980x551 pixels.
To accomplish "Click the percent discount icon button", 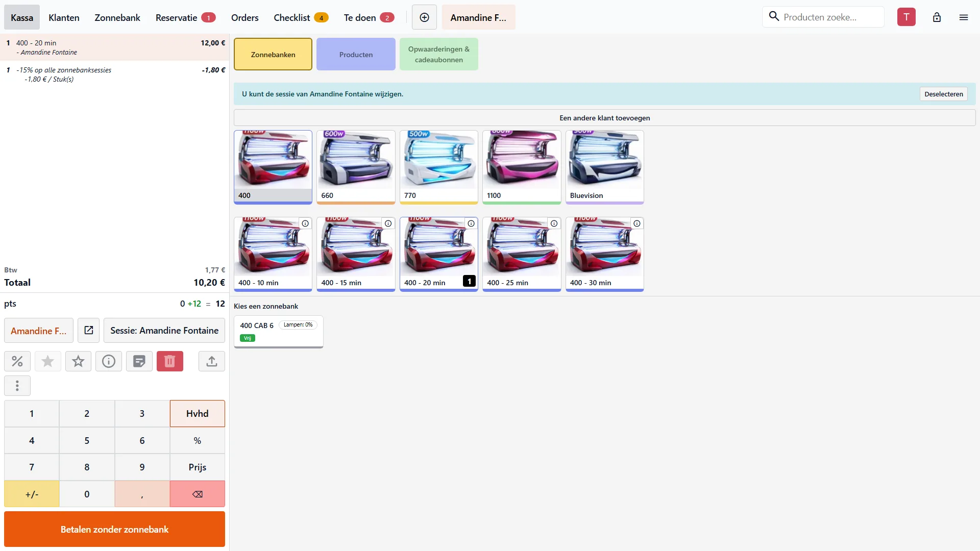I will 17,361.
